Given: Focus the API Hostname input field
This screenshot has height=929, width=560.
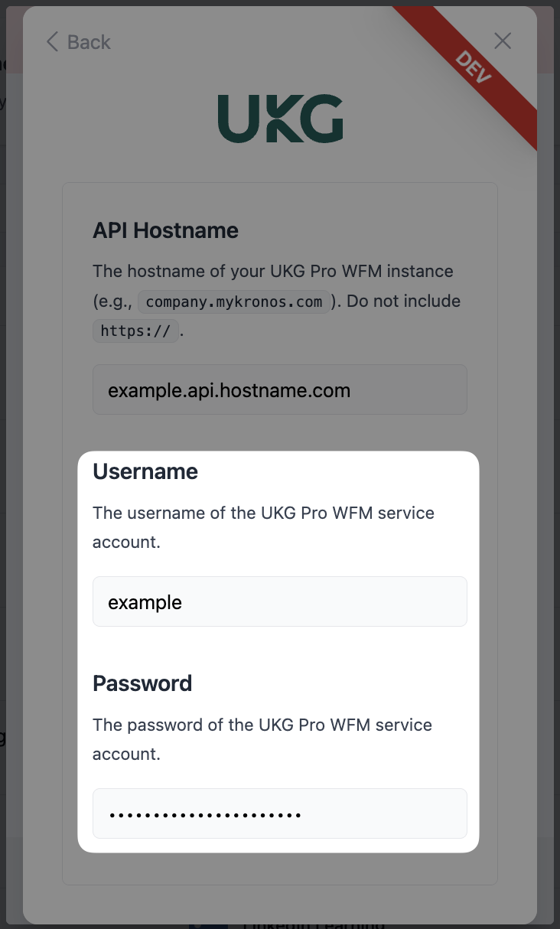Looking at the screenshot, I should (279, 390).
